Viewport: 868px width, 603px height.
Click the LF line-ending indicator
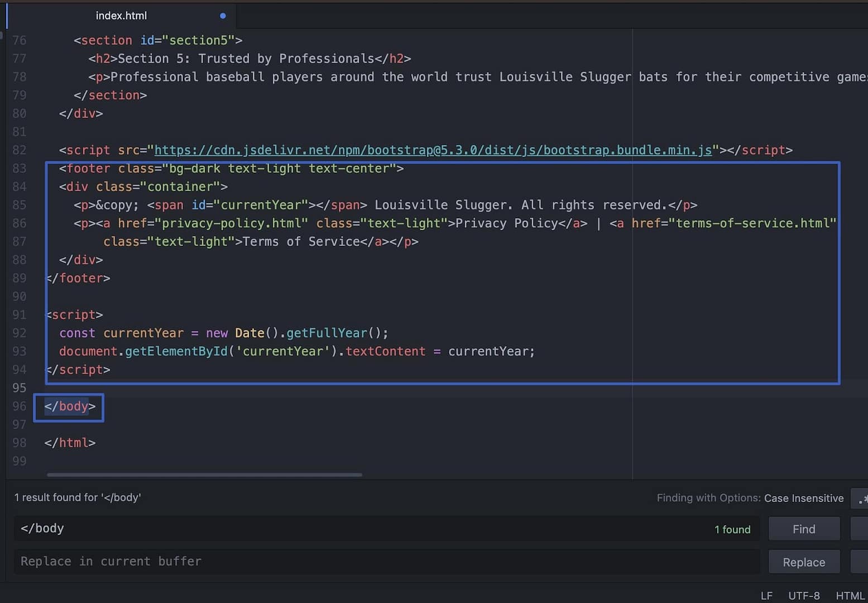coord(766,595)
